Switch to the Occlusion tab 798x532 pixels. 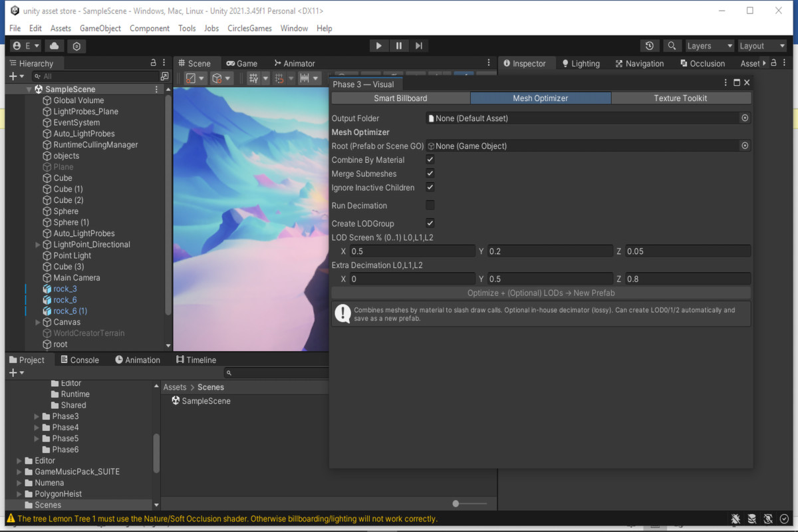click(x=702, y=63)
